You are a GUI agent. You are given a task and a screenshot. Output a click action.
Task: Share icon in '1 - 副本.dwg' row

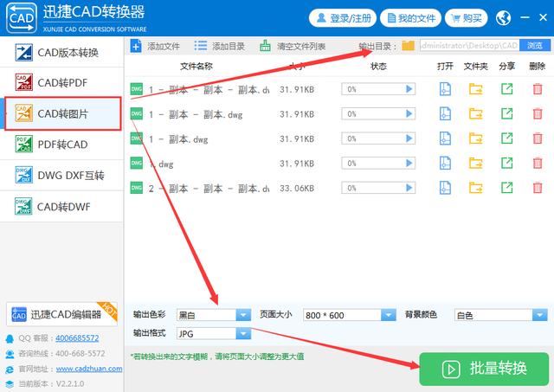(506, 138)
